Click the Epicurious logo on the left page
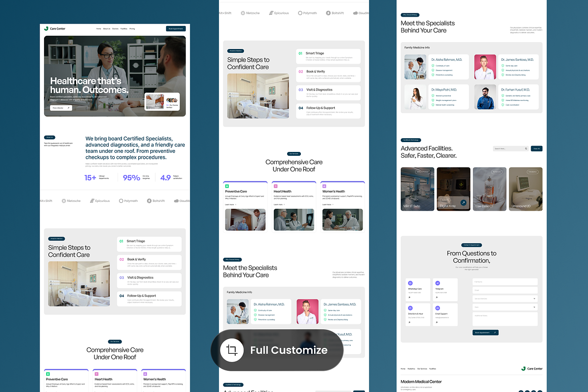The image size is (588, 392). 100,201
